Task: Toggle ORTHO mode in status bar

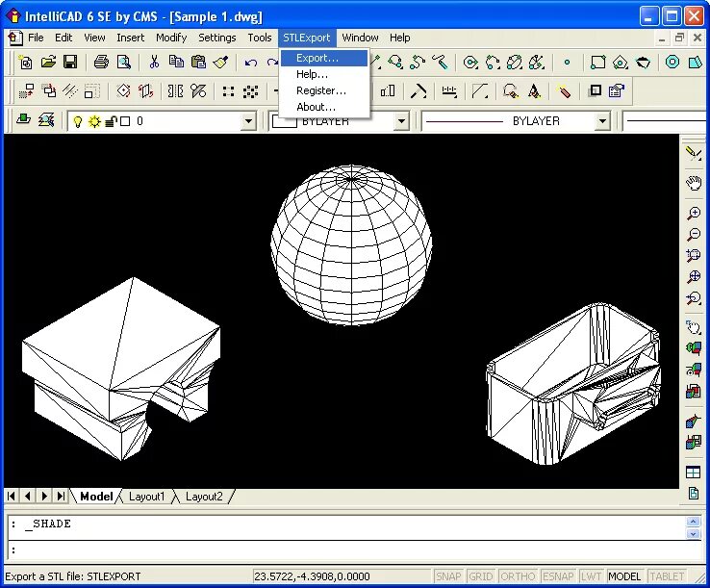Action: tap(518, 576)
